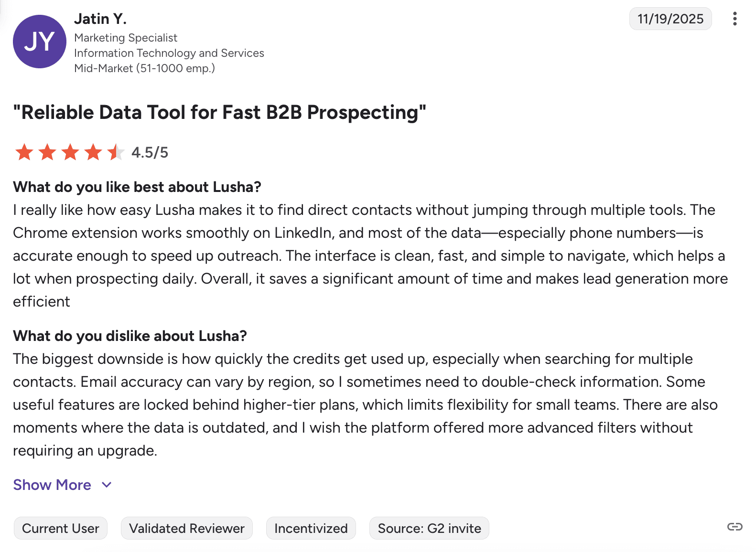
Task: Select the Current User tag
Action: [x=61, y=528]
